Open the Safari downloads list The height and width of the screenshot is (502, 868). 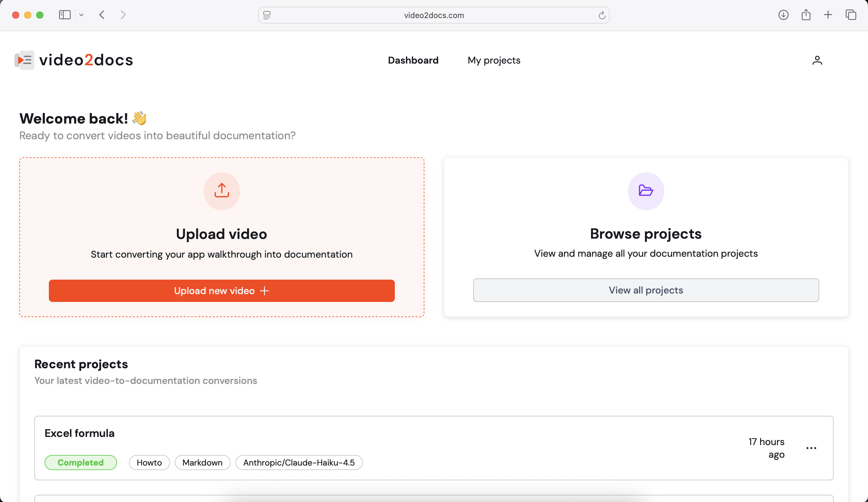click(x=783, y=15)
